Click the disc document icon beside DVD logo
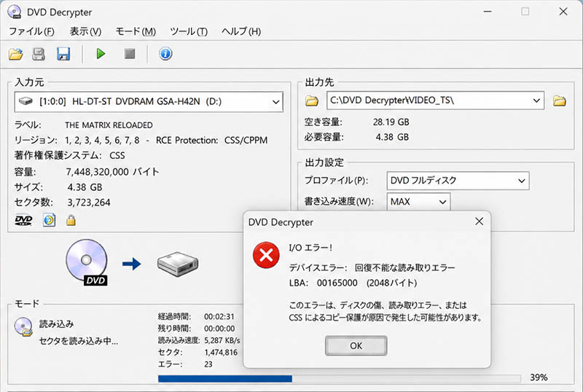The width and height of the screenshot is (583, 392). [49, 220]
